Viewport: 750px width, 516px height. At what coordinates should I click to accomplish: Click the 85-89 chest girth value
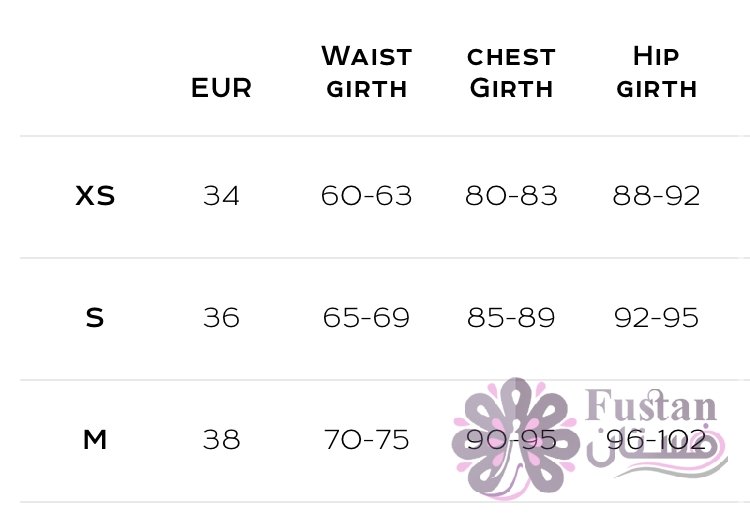[511, 318]
